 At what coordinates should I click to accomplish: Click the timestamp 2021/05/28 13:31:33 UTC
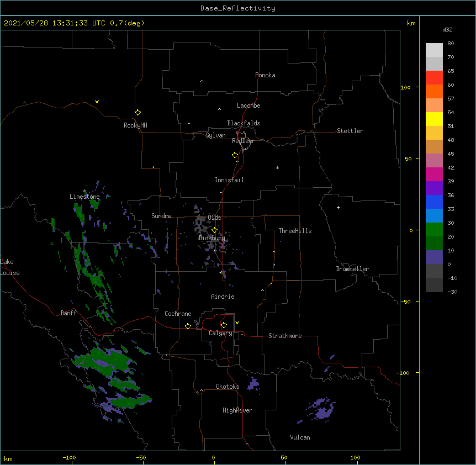(x=55, y=23)
